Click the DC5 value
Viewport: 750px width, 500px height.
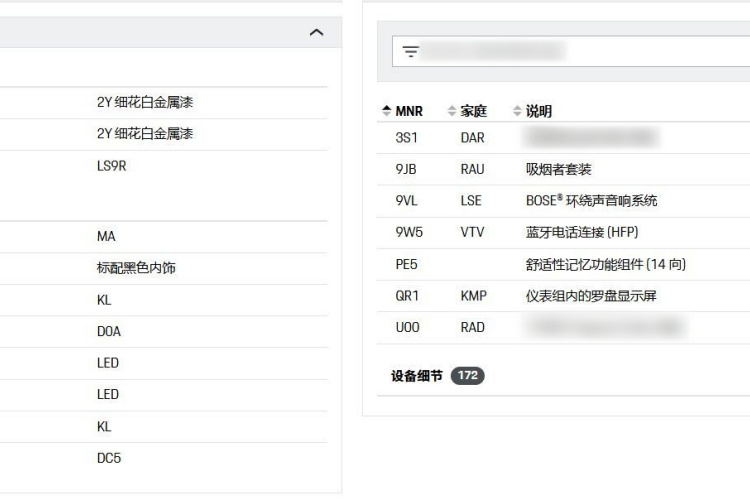(x=109, y=458)
